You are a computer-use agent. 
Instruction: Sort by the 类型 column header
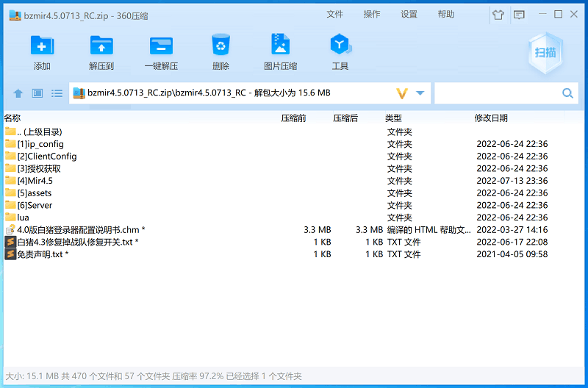coord(393,118)
